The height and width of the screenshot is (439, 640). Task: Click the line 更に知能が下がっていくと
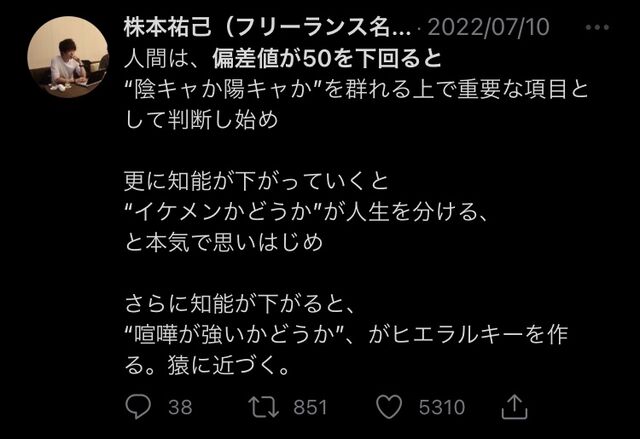(256, 181)
